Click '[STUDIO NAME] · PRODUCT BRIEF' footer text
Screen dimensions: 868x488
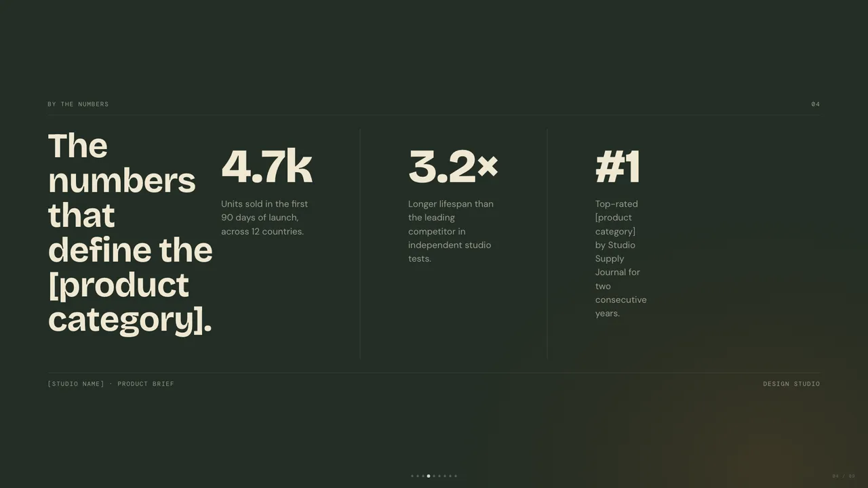point(111,384)
